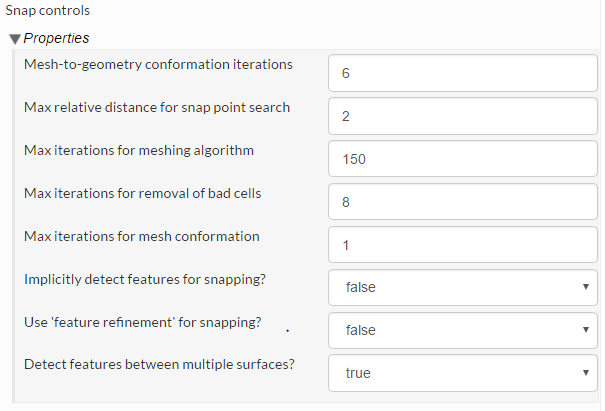Open the 'feature refinement' for snapping dropdown
This screenshot has width=605, height=411.
tap(463, 330)
